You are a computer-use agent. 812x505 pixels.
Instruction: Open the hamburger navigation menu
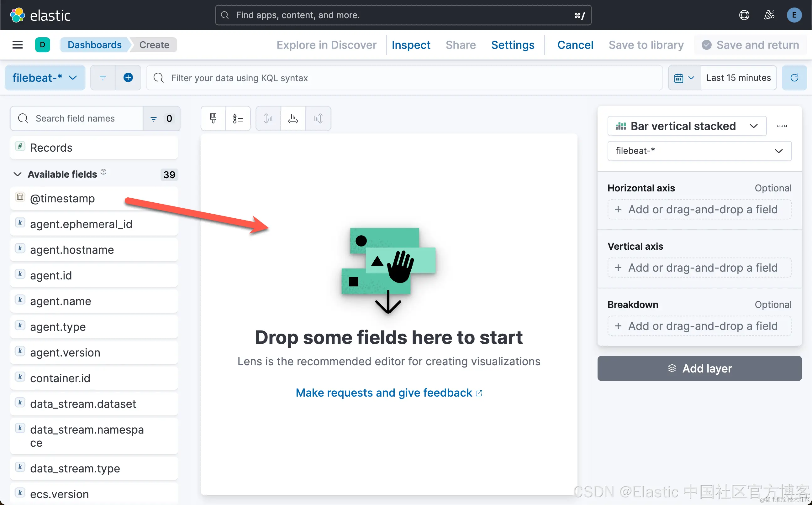click(x=17, y=45)
